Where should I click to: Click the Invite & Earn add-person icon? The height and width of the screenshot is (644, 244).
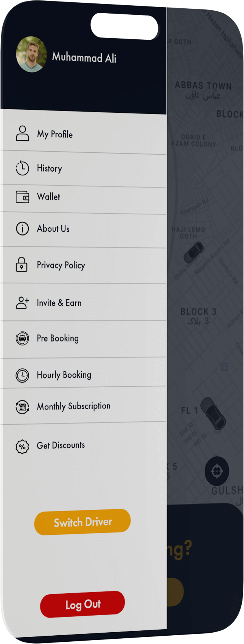22,303
